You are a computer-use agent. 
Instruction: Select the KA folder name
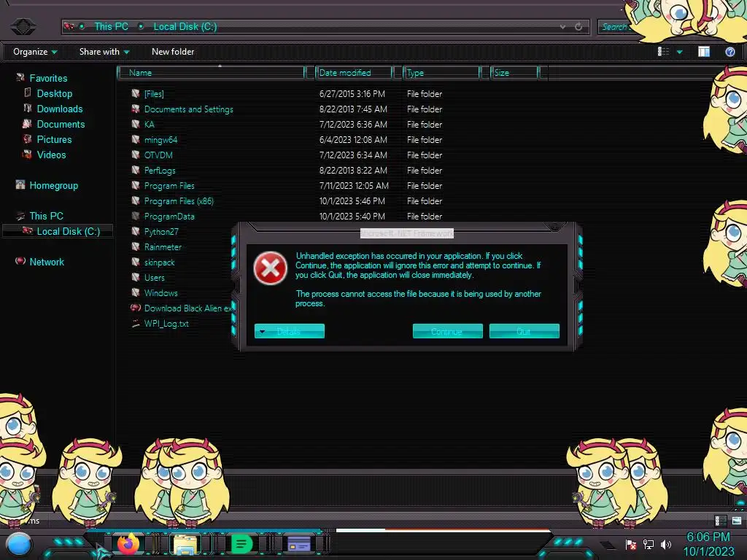point(149,124)
